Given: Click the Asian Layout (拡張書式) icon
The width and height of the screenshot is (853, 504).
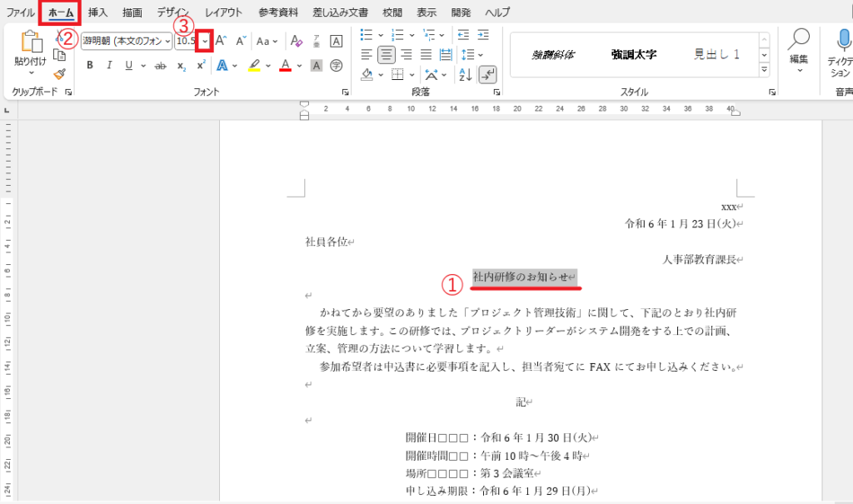Looking at the screenshot, I should pos(432,75).
